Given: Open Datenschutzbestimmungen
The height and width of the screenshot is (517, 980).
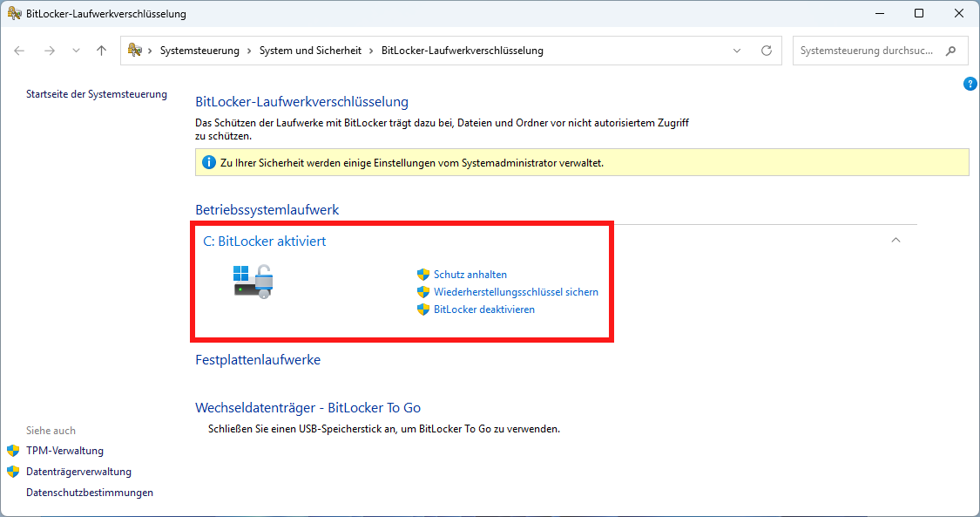Looking at the screenshot, I should 90,493.
